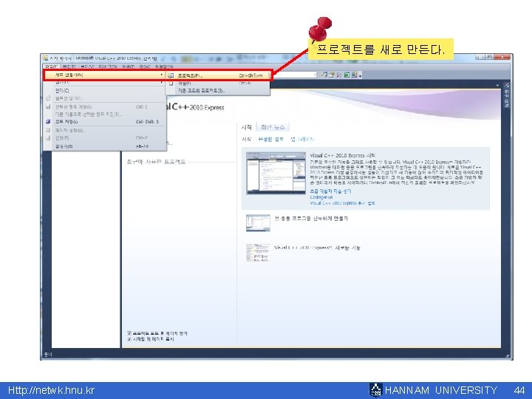
Task: Maximize the Visual C++ Express window
Action: 490,57
